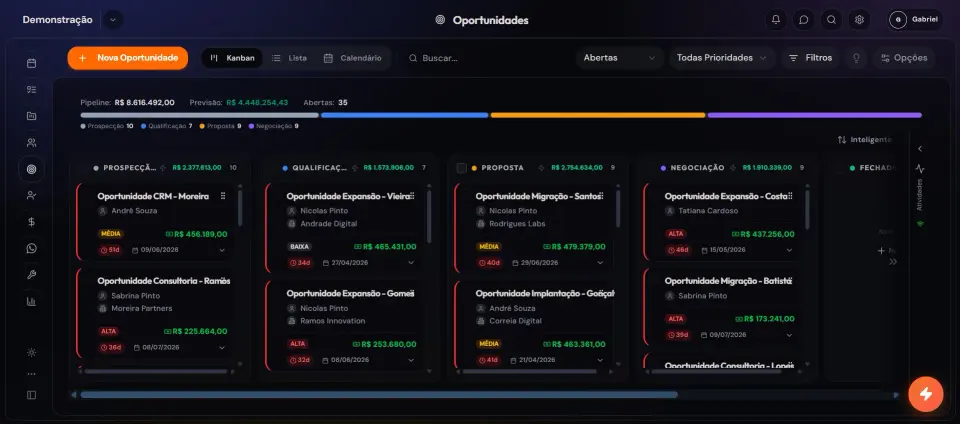Click the orange Proposta pipeline bar segment
Screen dimensions: 960x424
(598, 115)
